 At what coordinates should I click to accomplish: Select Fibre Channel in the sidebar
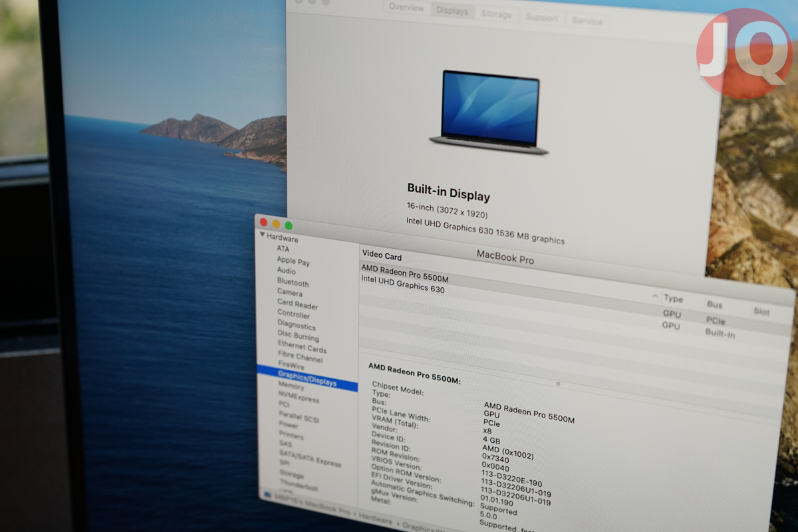[301, 358]
